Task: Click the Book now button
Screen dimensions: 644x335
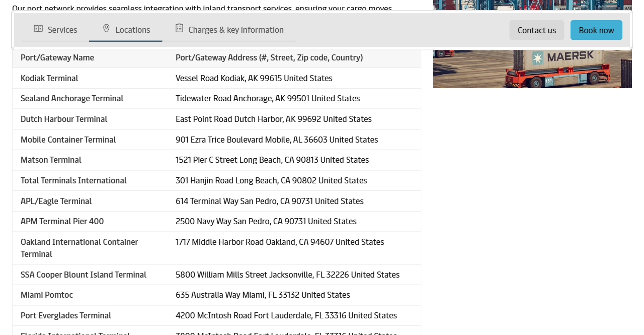Action: [596, 30]
